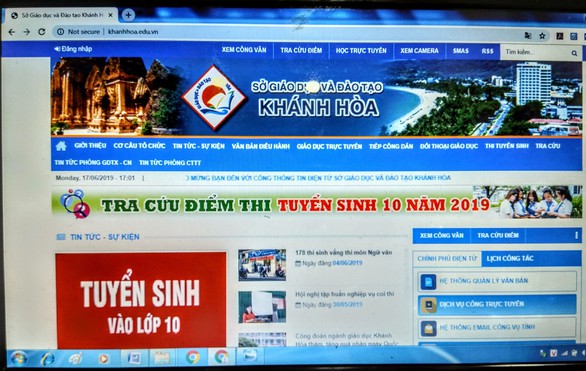Translate page via address bar icon
This screenshot has width=586, height=371.
pyautogui.click(x=528, y=35)
